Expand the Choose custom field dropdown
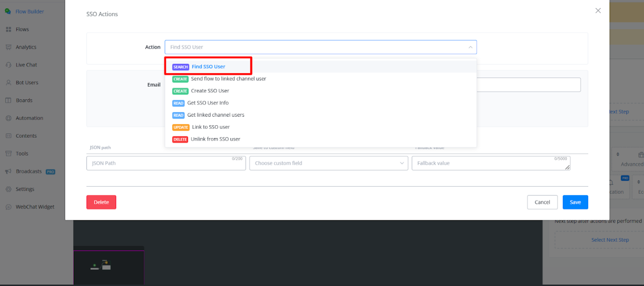 click(402, 163)
